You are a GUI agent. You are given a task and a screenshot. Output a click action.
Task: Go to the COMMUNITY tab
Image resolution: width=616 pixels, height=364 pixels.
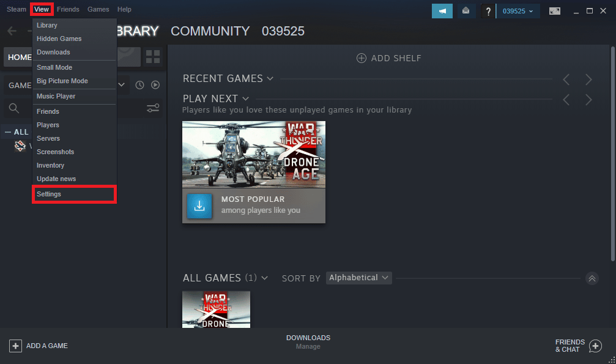[210, 31]
